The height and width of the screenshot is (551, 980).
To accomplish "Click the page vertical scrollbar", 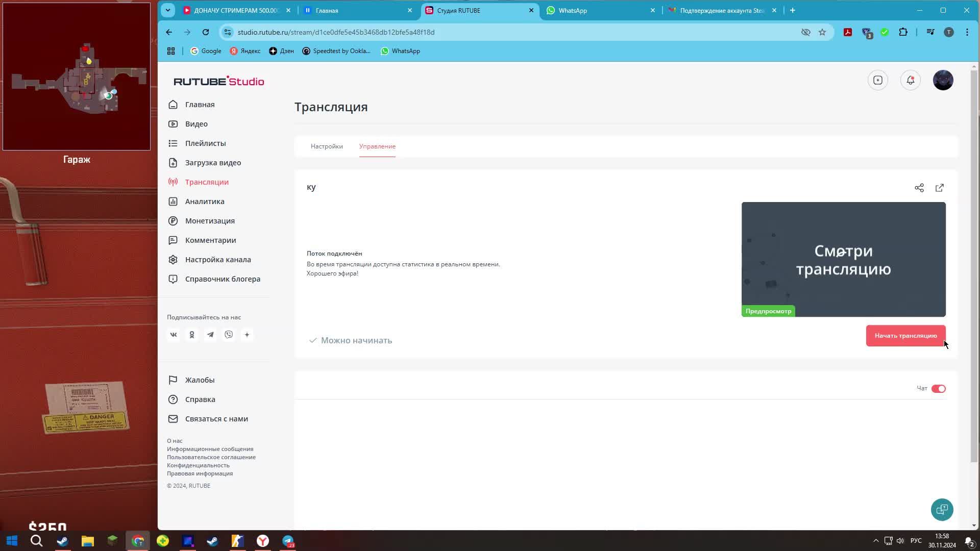I will 974,265.
